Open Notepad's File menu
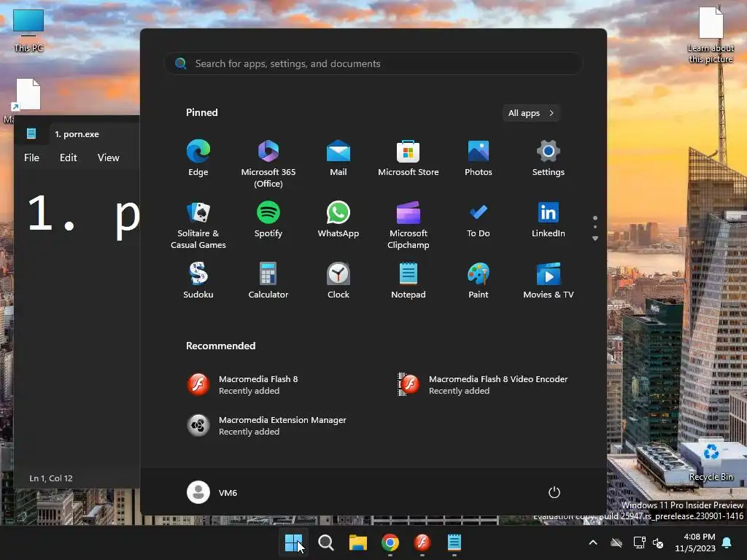The height and width of the screenshot is (560, 747). (31, 157)
